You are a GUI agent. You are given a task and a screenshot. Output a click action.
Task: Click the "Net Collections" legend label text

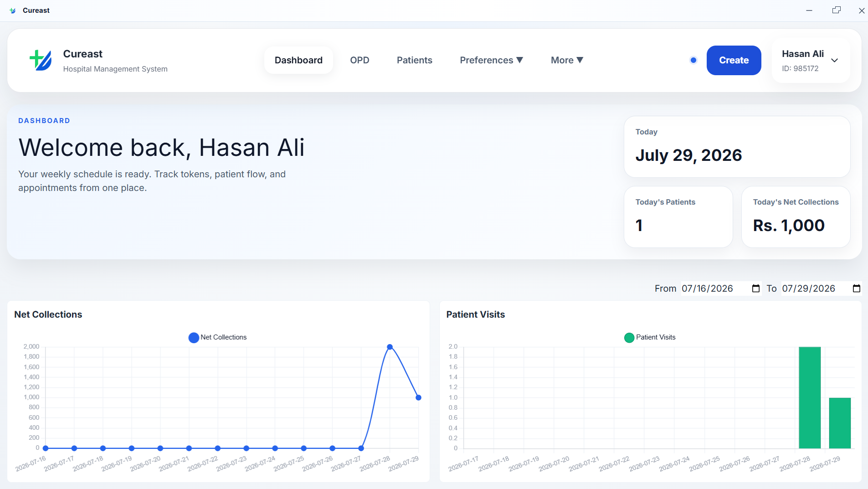[x=224, y=337]
